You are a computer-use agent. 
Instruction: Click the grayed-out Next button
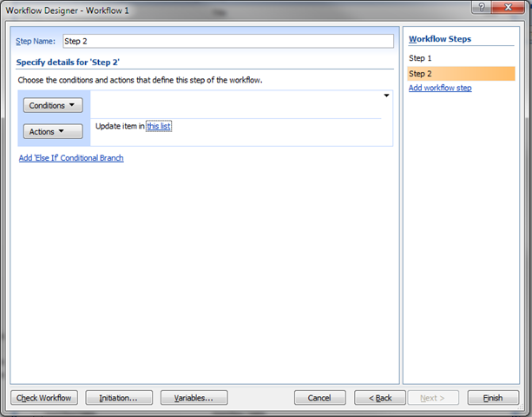coord(431,398)
